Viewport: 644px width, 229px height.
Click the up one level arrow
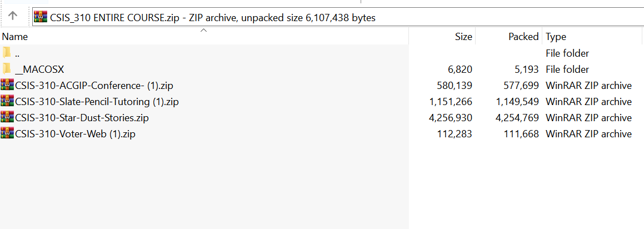(x=13, y=16)
